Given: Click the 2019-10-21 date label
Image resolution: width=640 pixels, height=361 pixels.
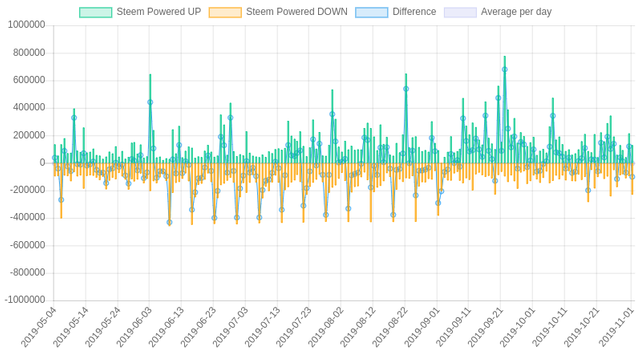Looking at the screenshot, I should pyautogui.click(x=582, y=328).
